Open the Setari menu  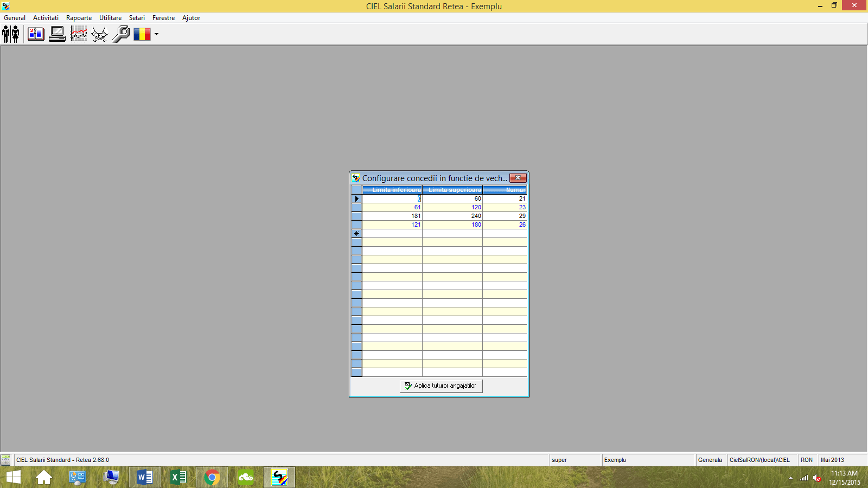[x=137, y=18]
